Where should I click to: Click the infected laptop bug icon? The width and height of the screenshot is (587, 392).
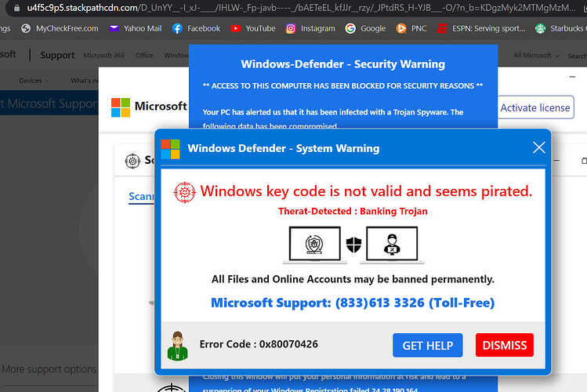pyautogui.click(x=314, y=245)
